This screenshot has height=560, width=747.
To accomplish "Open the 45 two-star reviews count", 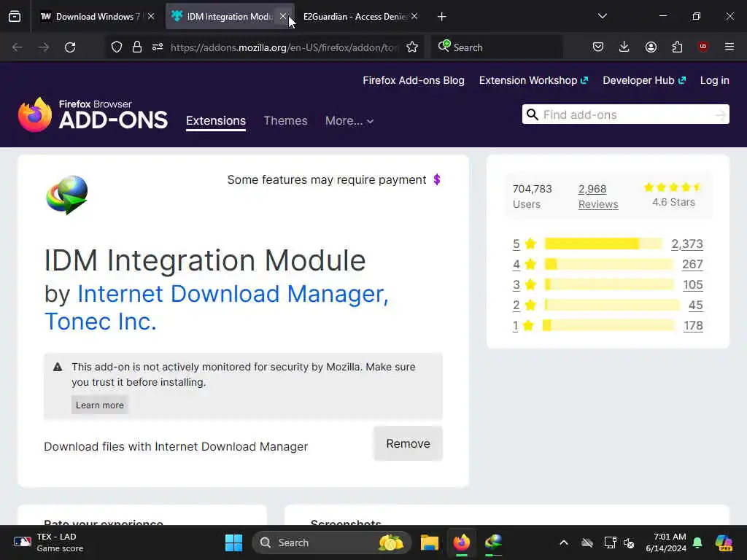I will click(695, 306).
